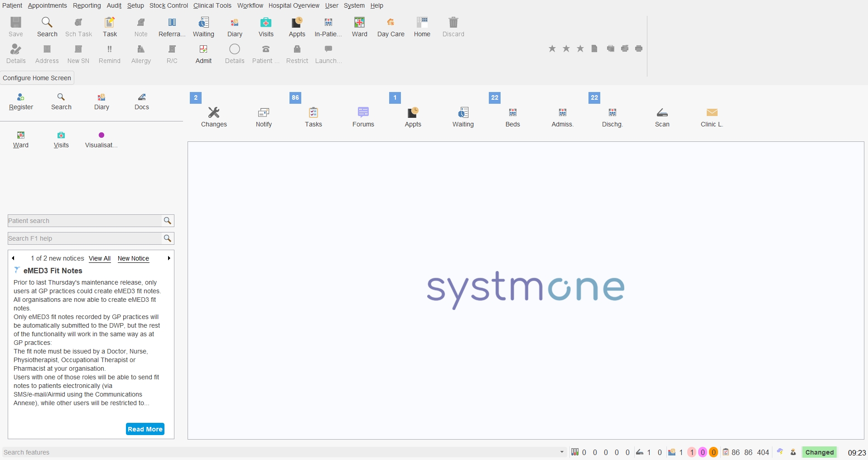Click the Ward icon in the left panel
The image size is (868, 460).
21,140
